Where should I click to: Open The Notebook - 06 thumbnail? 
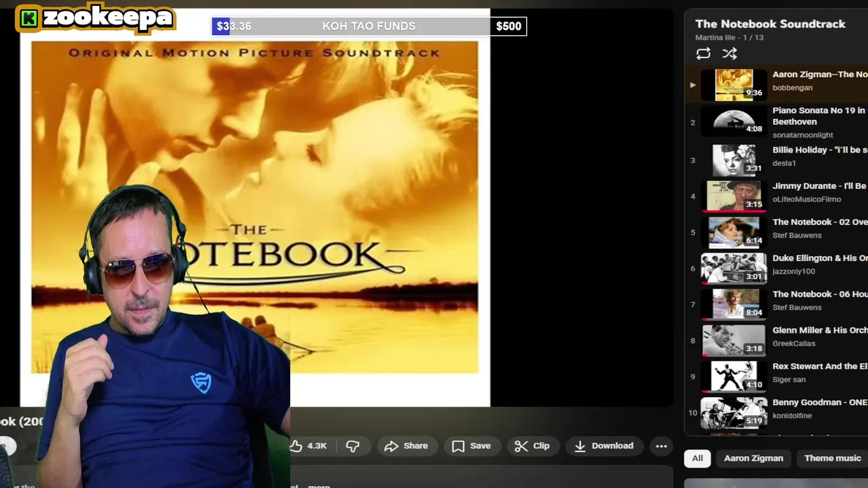click(734, 304)
